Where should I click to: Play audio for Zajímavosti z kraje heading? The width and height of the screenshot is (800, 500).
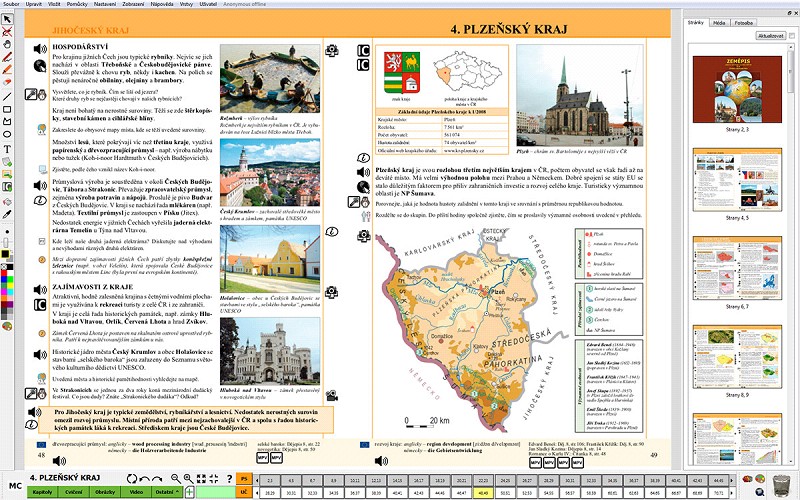(40, 290)
